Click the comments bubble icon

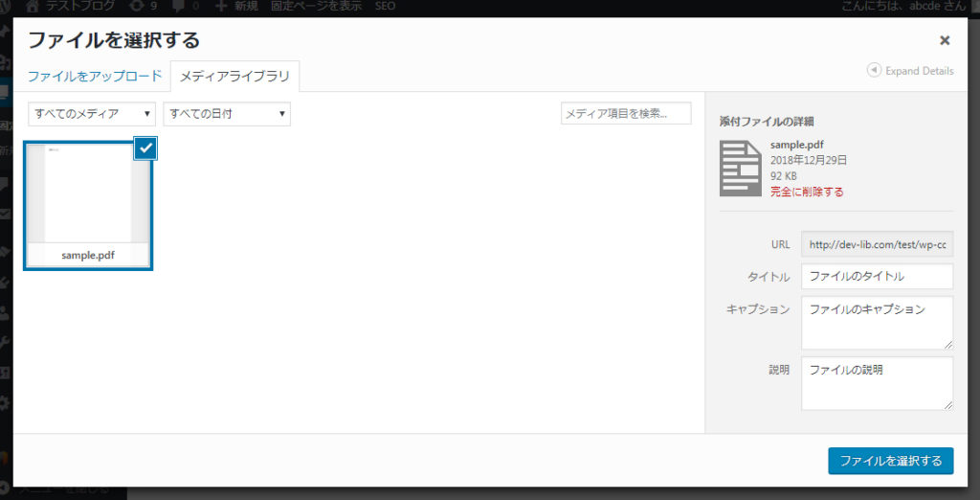pyautogui.click(x=177, y=7)
